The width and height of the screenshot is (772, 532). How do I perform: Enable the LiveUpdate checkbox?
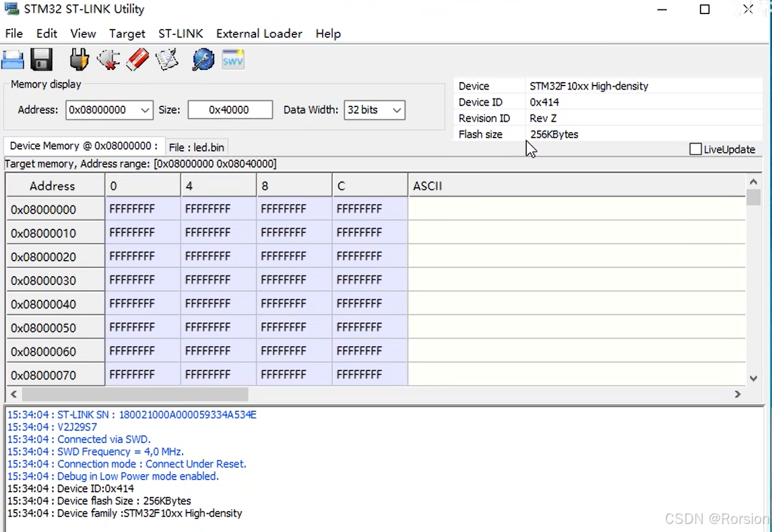tap(695, 149)
